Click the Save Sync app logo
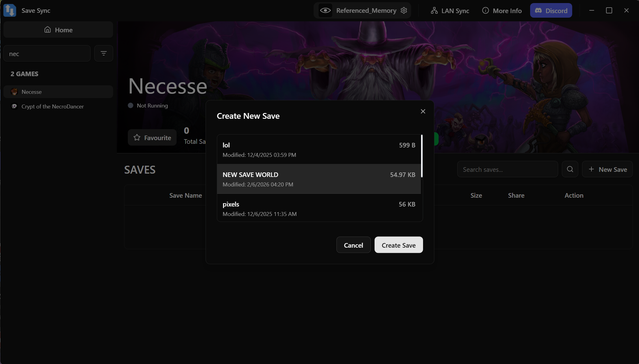Screen dimensions: 639x364 point(10,10)
